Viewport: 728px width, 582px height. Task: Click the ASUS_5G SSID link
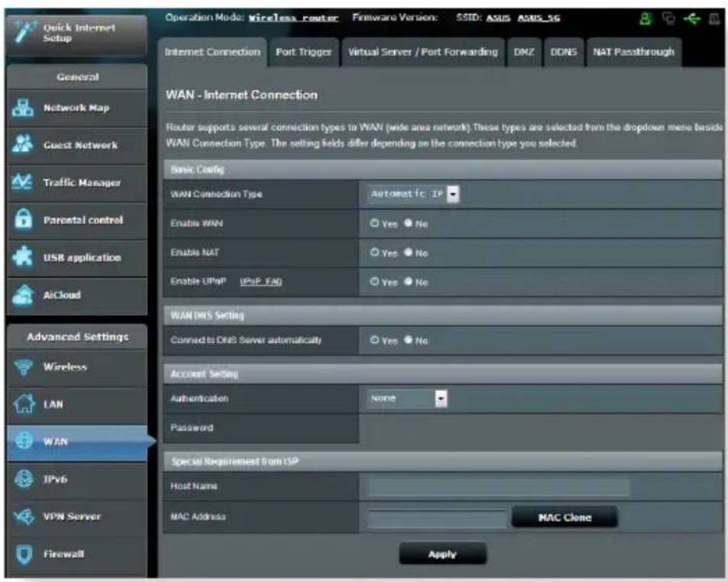(x=539, y=18)
